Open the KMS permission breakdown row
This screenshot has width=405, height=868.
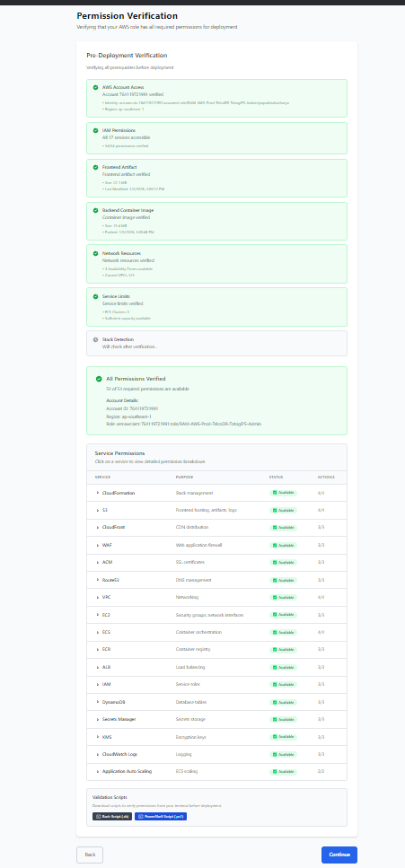216,737
